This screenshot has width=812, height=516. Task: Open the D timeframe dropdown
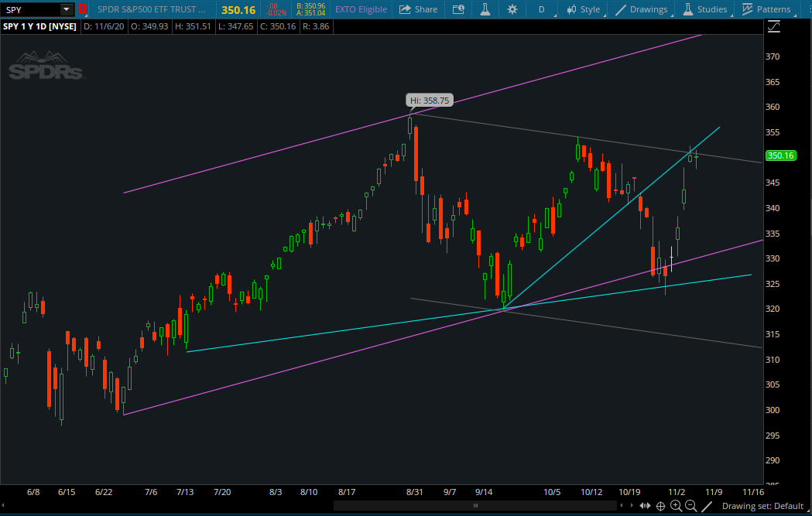coord(543,9)
